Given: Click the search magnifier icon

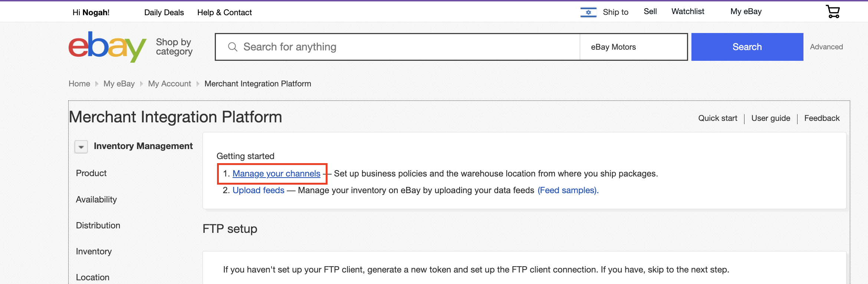Looking at the screenshot, I should point(233,47).
